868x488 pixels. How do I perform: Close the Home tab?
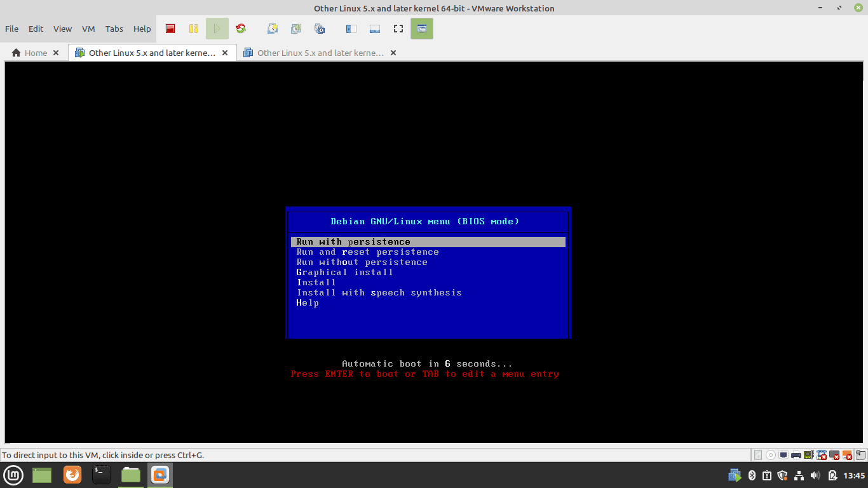[x=56, y=53]
